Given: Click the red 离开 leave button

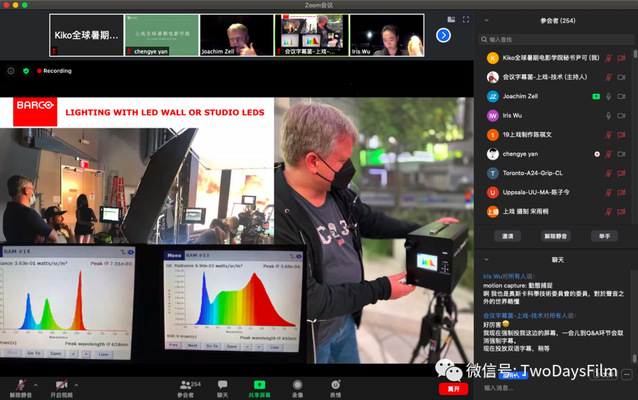Looking at the screenshot, I should [455, 388].
